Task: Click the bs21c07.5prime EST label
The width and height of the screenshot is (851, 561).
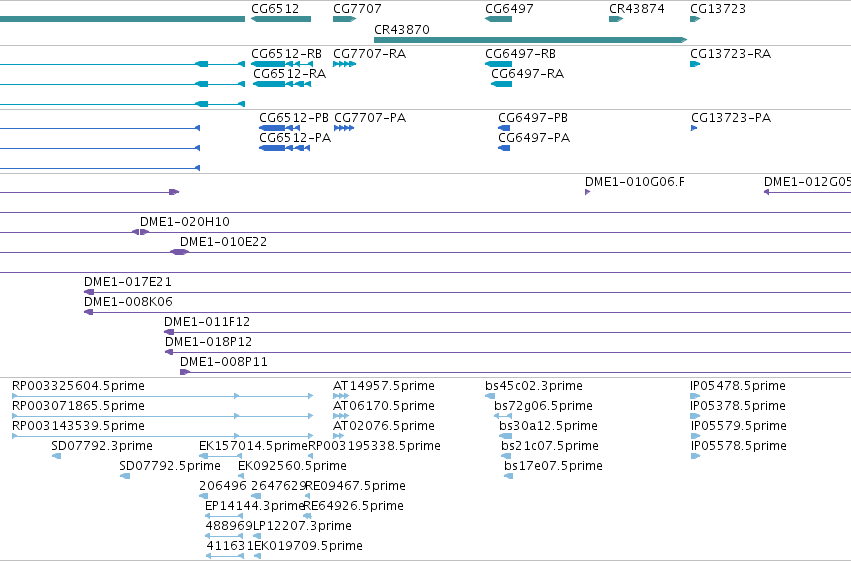Action: [550, 447]
